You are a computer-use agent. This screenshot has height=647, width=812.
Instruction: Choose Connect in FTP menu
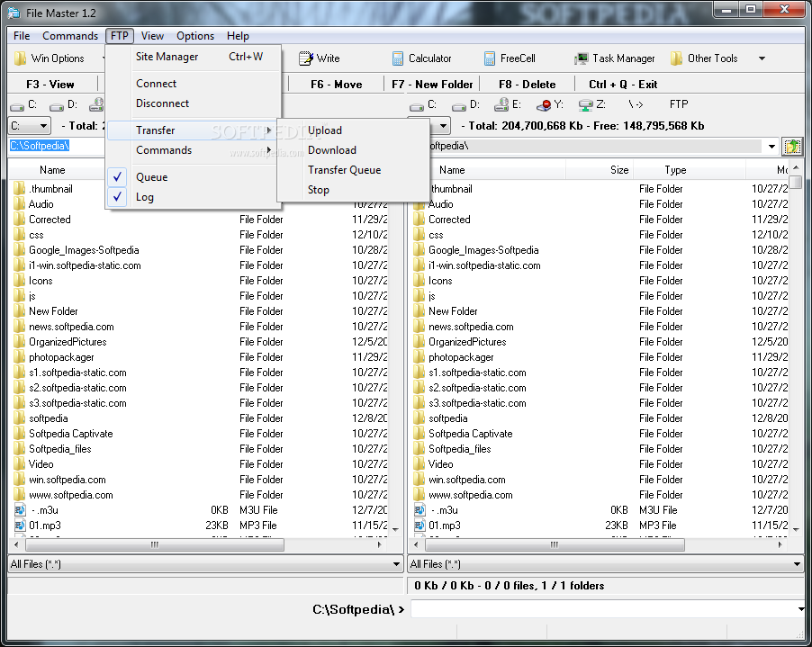pos(194,84)
